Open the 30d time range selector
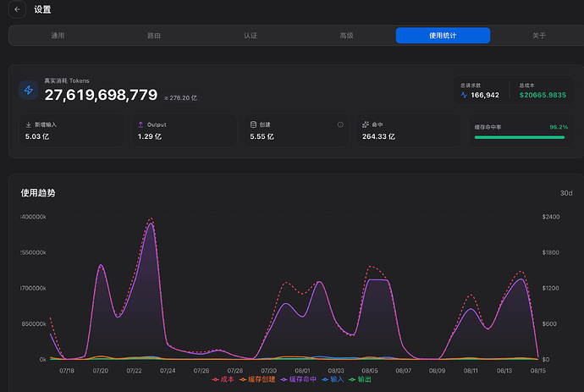Screen dimensions: 584x392 pyautogui.click(x=566, y=193)
